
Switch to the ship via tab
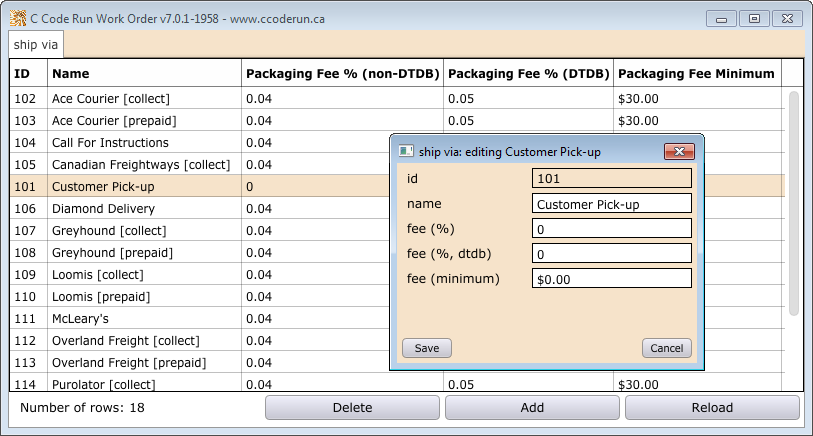tap(36, 45)
